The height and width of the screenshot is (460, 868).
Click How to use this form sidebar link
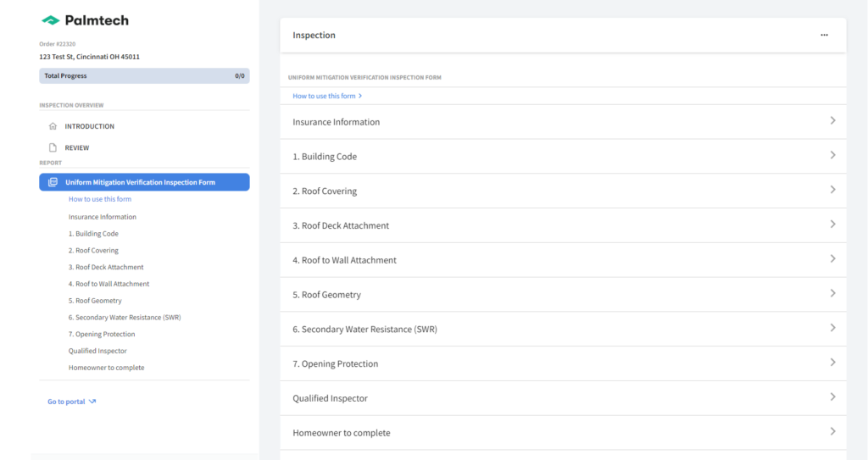pyautogui.click(x=100, y=199)
